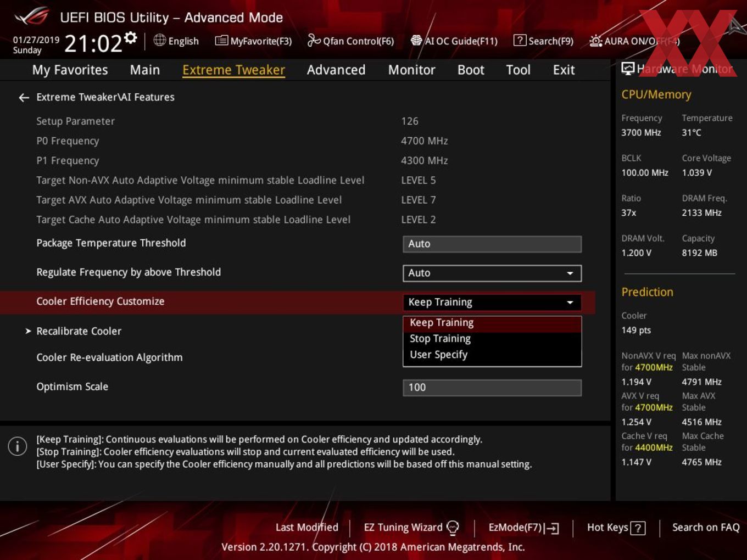This screenshot has height=560, width=747.
Task: Click the LEVEL 2 loadline value
Action: (418, 220)
